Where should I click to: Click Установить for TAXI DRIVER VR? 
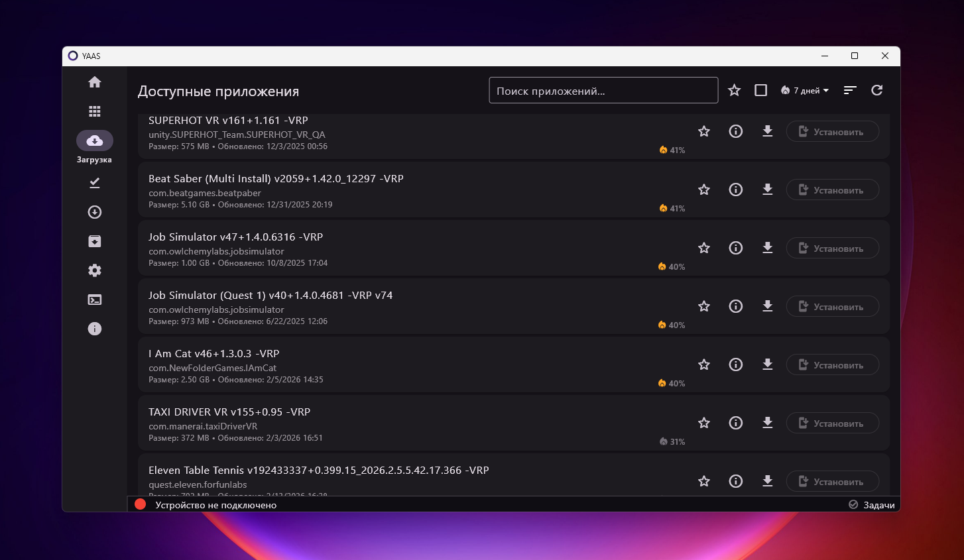pyautogui.click(x=832, y=423)
